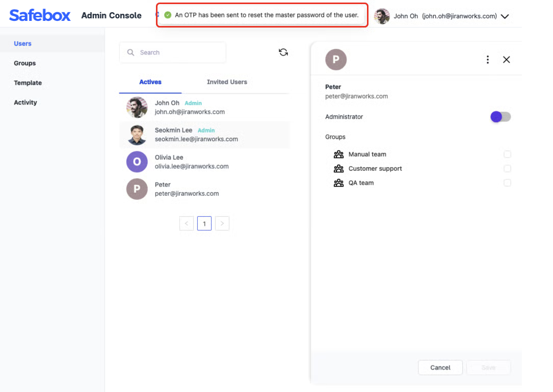Click John Oh's avatar in user list
The height and width of the screenshot is (392, 553).
[x=137, y=107]
